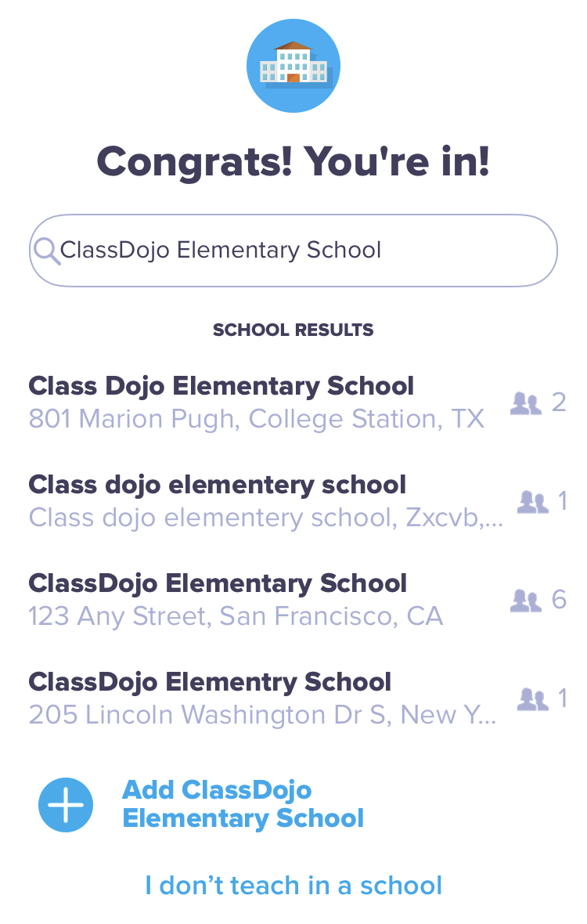Click teacher count 6 for San Francisco school
This screenshot has height=924, width=587.
click(x=559, y=600)
